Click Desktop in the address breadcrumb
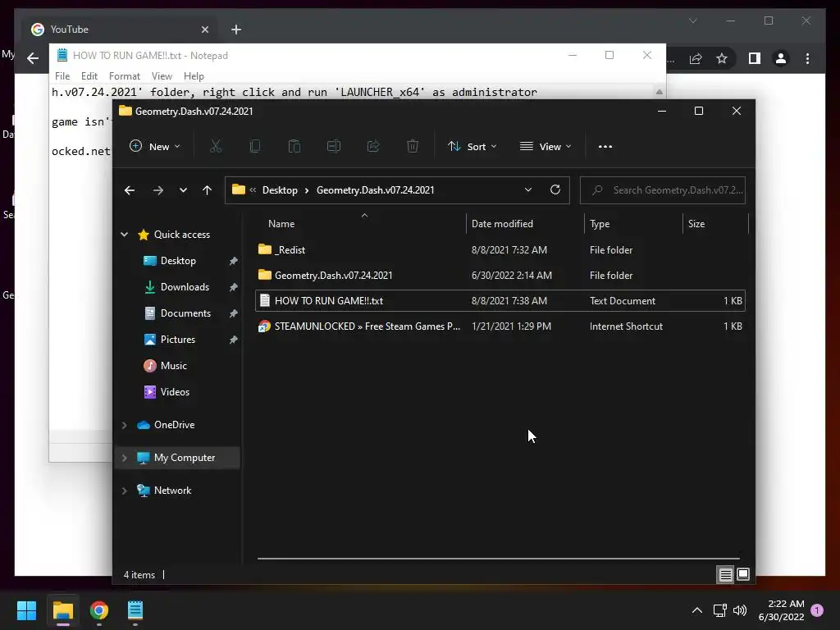This screenshot has height=630, width=840. pos(280,190)
